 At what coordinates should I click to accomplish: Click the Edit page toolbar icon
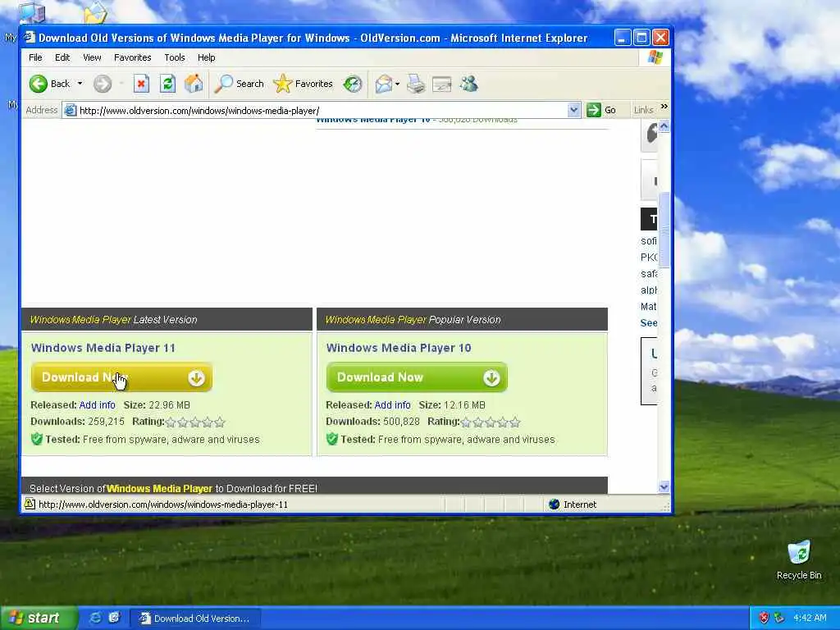[442, 84]
